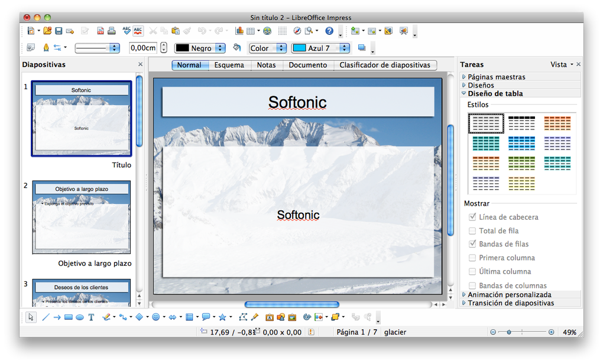This screenshot has height=364, width=603.
Task: Close the Tareas panel
Action: click(x=578, y=64)
